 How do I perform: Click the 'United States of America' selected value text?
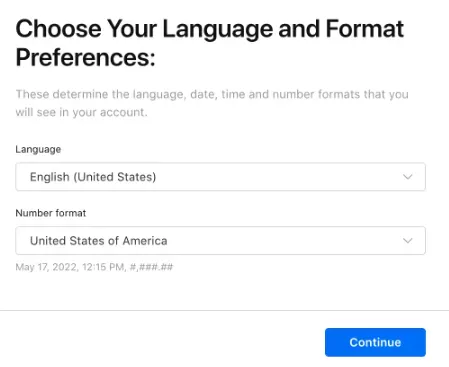coord(99,241)
